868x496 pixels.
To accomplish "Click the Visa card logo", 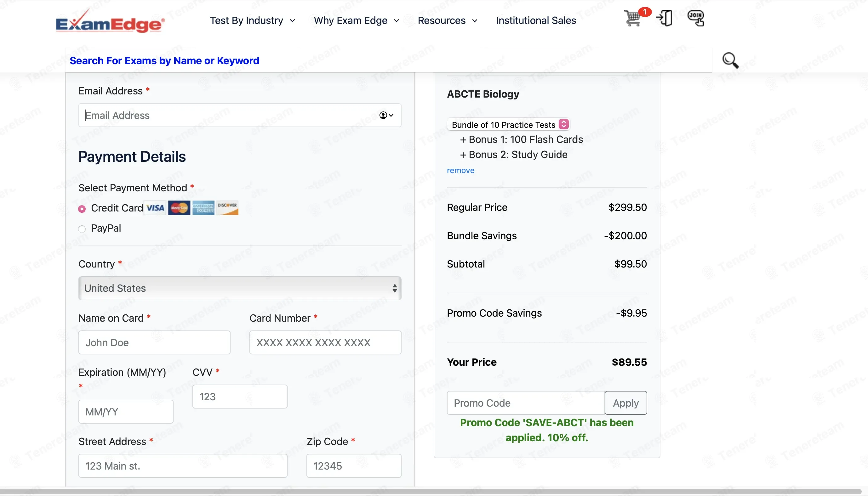I will [155, 208].
